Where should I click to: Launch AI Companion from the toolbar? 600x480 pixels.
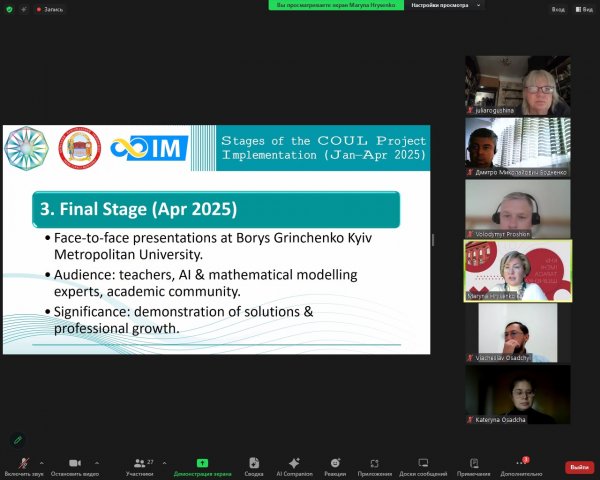coord(294,463)
